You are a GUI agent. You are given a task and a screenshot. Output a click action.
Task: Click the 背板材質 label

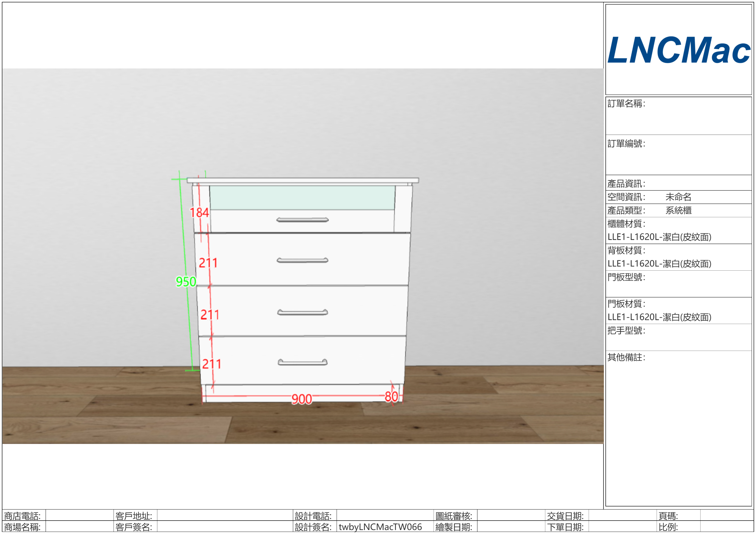click(x=626, y=250)
